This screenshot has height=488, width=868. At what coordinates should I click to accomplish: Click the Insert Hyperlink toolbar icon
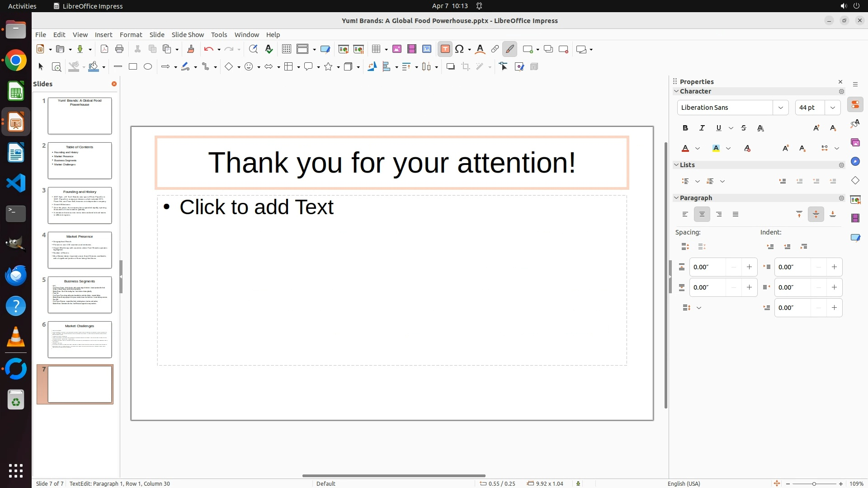pyautogui.click(x=495, y=49)
